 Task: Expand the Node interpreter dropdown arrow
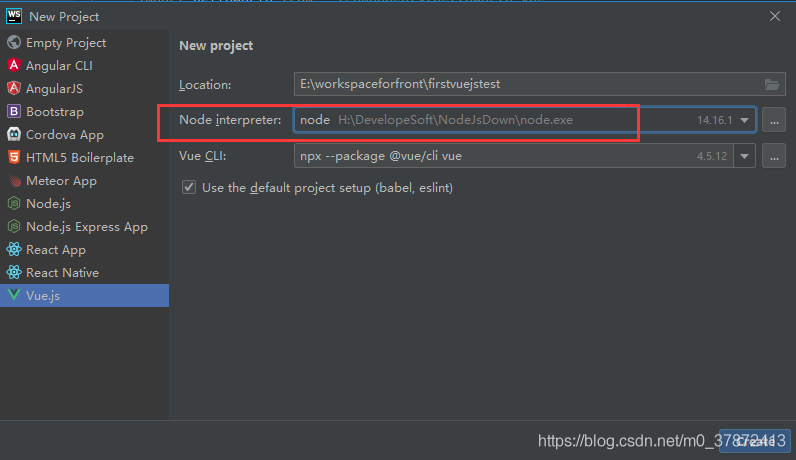744,120
